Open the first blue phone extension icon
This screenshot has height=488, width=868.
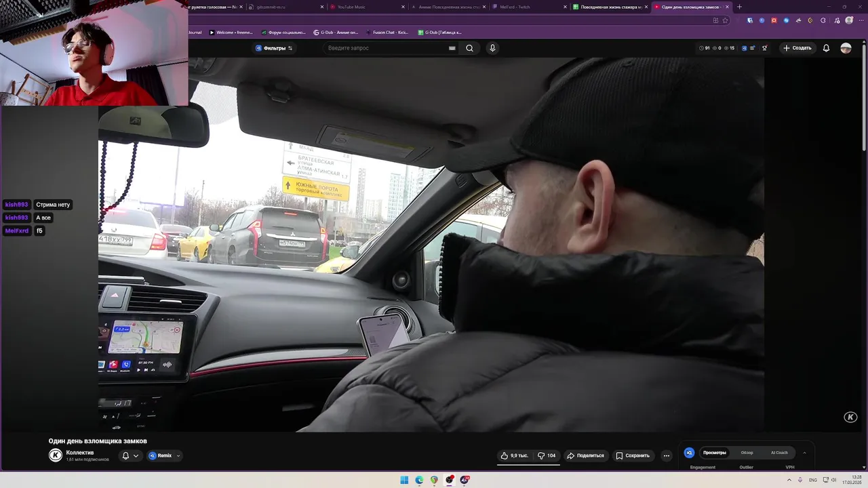pyautogui.click(x=750, y=20)
